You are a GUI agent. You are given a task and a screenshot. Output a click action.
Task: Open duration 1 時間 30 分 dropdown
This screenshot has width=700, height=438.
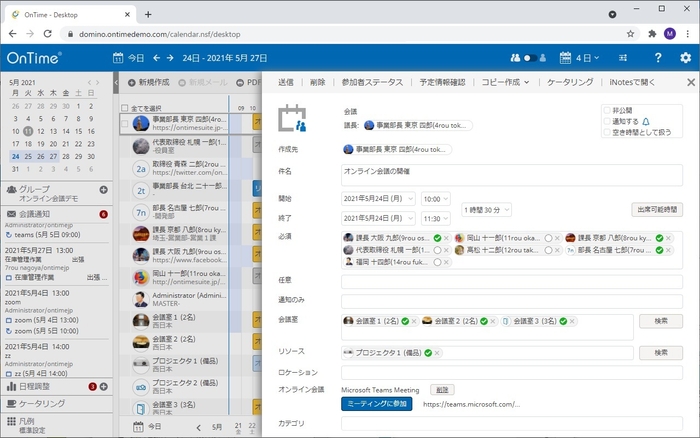pos(486,209)
